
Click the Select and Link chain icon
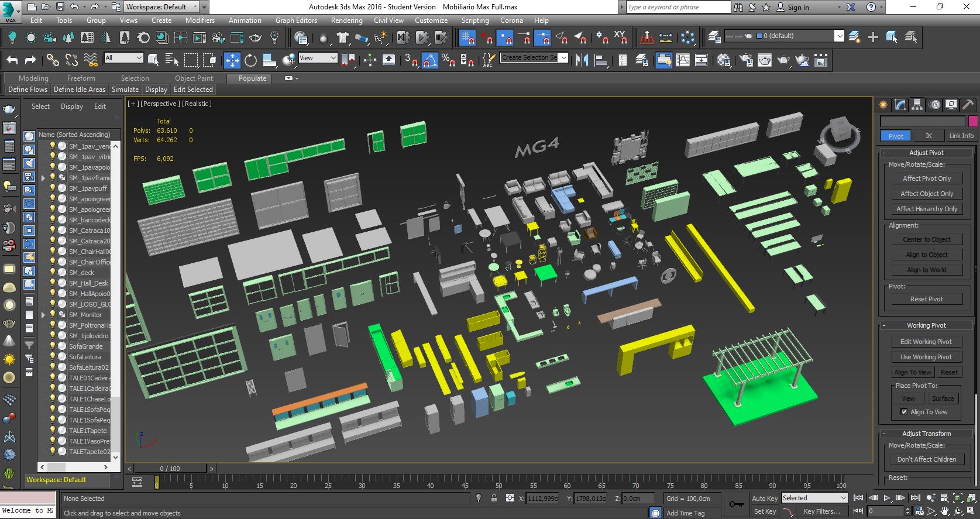pos(53,60)
